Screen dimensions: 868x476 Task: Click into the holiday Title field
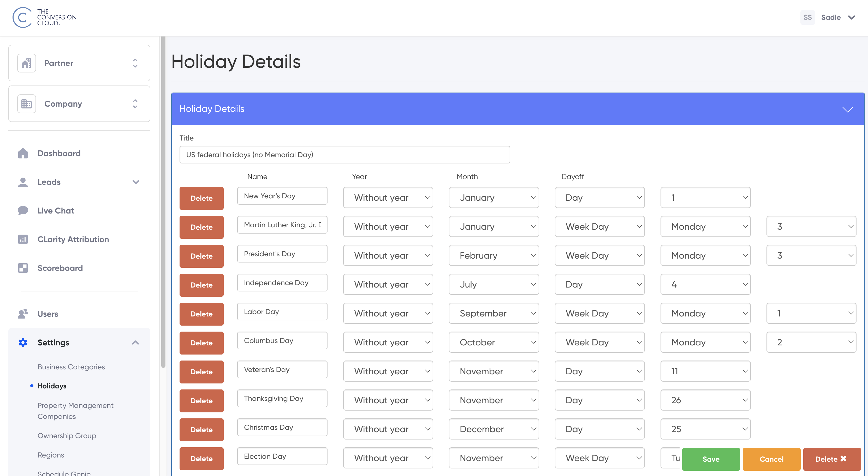(x=344, y=155)
